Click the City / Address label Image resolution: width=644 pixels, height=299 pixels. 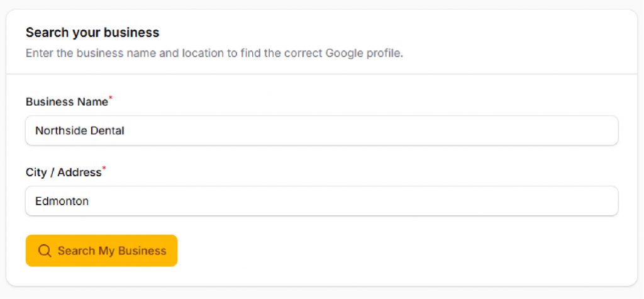64,172
